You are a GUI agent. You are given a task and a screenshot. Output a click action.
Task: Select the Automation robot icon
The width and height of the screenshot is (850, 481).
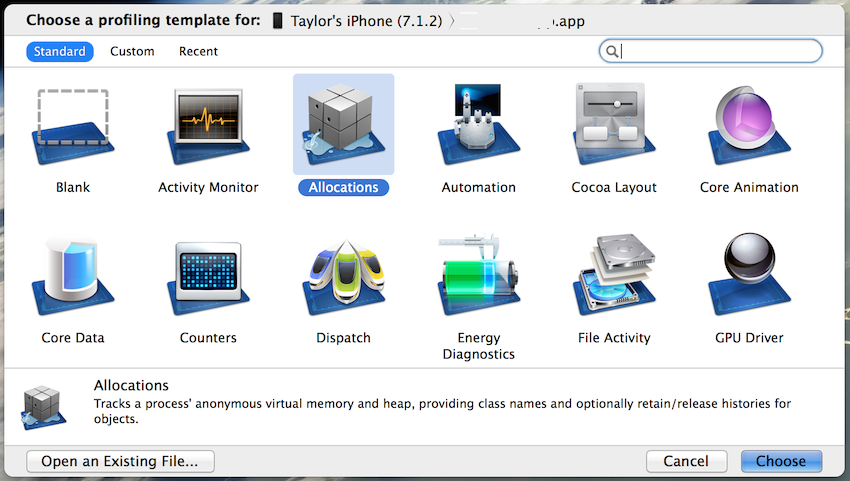(x=479, y=124)
